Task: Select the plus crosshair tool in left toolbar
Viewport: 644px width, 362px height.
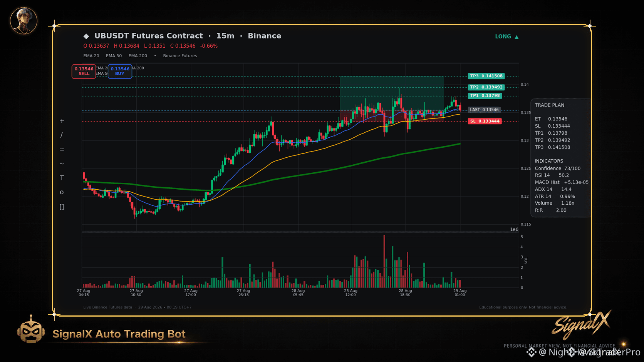Action: click(62, 121)
